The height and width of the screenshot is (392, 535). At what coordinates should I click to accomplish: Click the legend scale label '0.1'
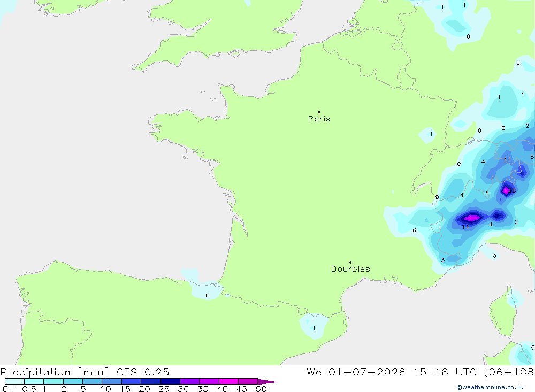coord(9,389)
